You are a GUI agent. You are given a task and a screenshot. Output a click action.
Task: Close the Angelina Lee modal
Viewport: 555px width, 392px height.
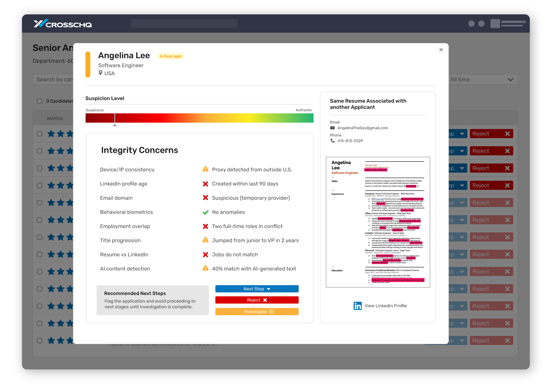[441, 50]
